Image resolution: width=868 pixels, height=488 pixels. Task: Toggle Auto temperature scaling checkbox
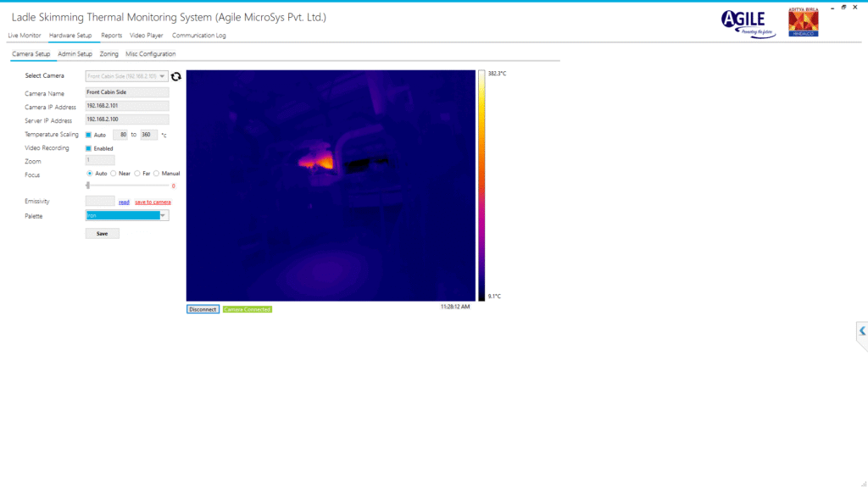(x=88, y=135)
